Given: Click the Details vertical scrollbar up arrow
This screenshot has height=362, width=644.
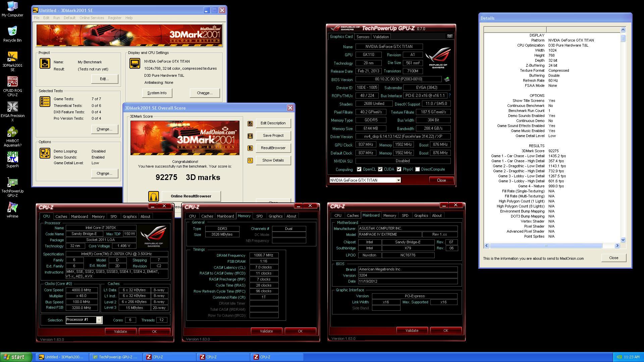Looking at the screenshot, I should [x=623, y=30].
